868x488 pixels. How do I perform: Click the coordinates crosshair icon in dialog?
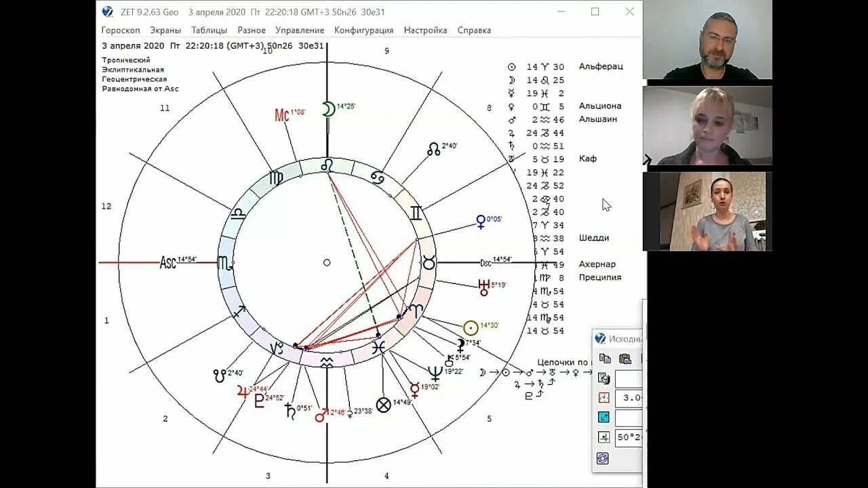click(603, 437)
